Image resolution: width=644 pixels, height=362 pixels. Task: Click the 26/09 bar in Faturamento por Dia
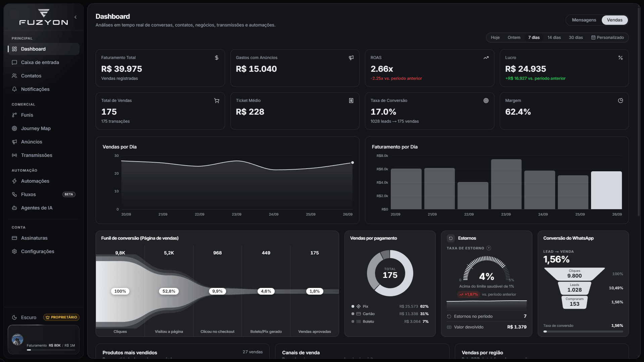point(606,190)
